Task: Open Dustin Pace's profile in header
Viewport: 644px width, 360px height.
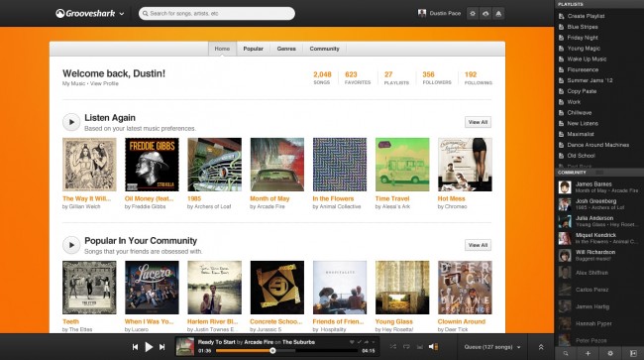Action: [x=440, y=14]
